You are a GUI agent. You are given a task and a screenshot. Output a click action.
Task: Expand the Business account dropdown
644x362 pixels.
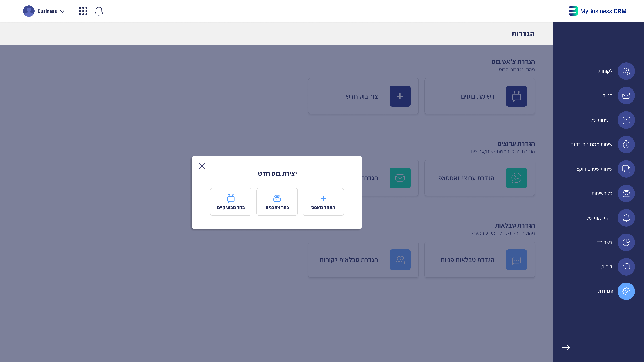(63, 11)
